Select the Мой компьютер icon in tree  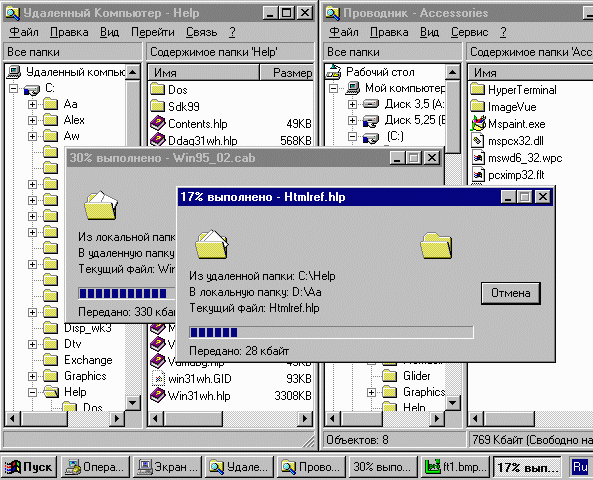352,88
